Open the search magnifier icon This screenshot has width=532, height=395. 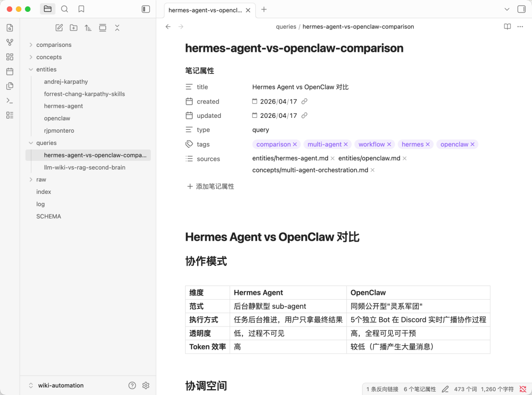tap(65, 9)
